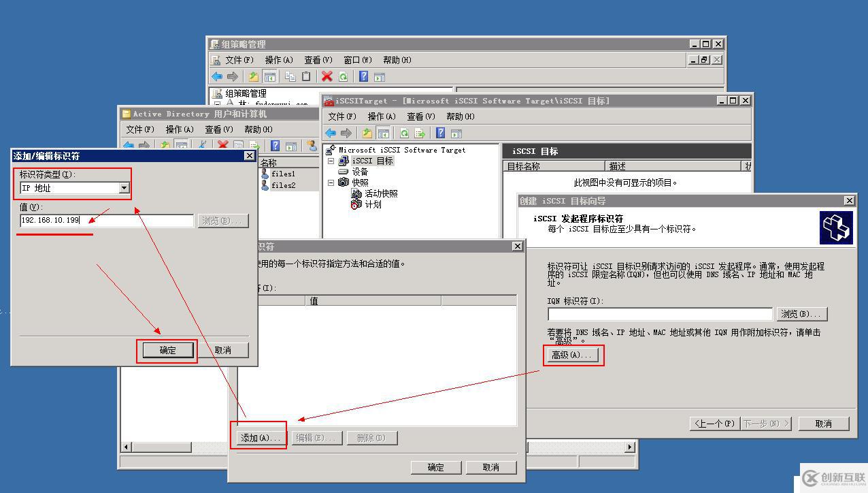Confirm with 确定 in 添加/编辑标识符 dialog
The image size is (868, 493).
click(167, 350)
